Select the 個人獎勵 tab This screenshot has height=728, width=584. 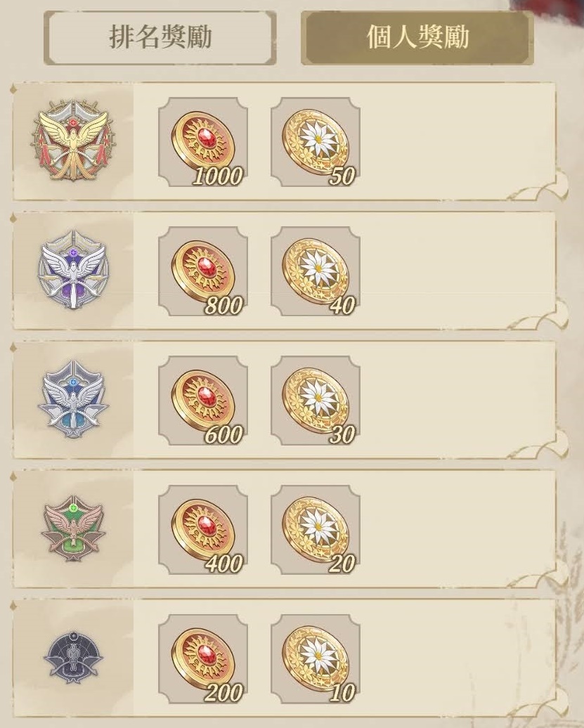tap(417, 38)
